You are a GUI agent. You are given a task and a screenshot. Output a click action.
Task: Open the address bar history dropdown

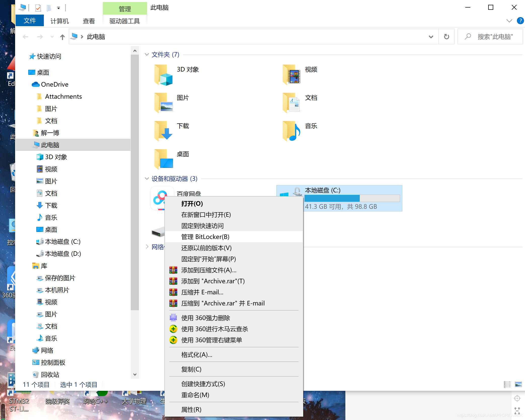pos(431,37)
